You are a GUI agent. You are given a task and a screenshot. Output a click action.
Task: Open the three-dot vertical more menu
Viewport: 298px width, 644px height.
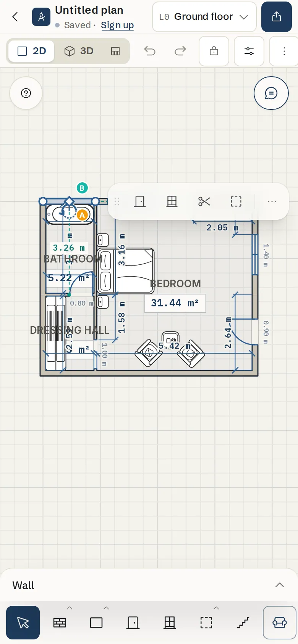click(x=284, y=51)
